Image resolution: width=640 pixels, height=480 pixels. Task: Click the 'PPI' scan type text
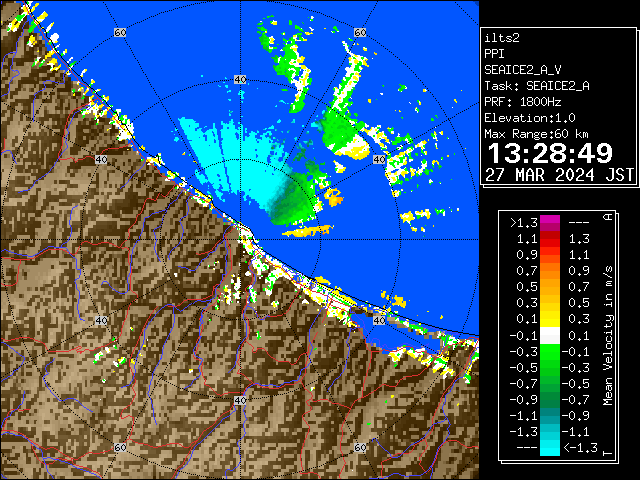494,54
